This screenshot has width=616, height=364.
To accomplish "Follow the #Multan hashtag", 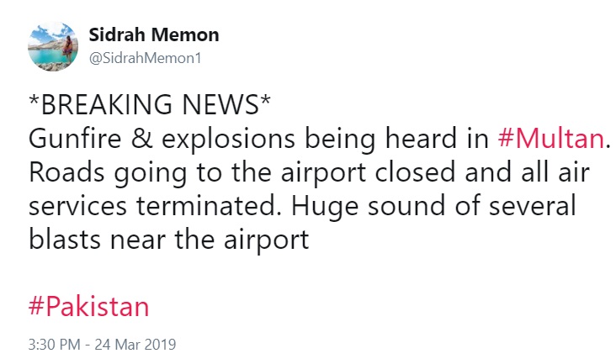I will tap(551, 139).
